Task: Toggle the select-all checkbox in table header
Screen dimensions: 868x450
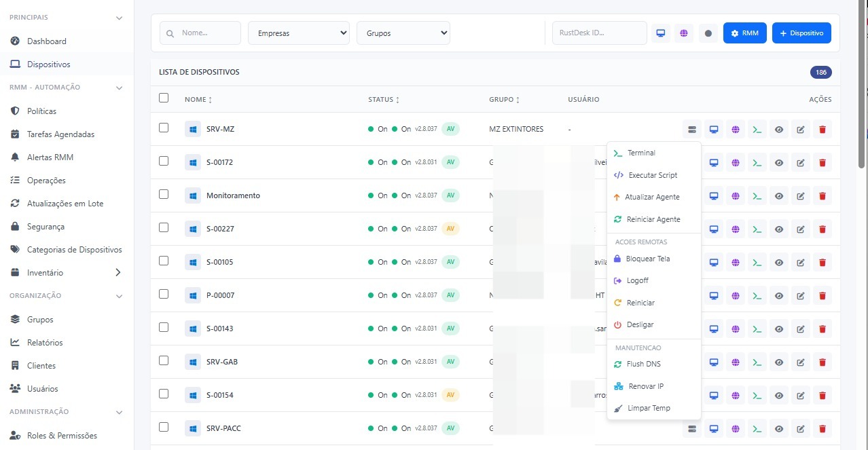Action: click(164, 98)
